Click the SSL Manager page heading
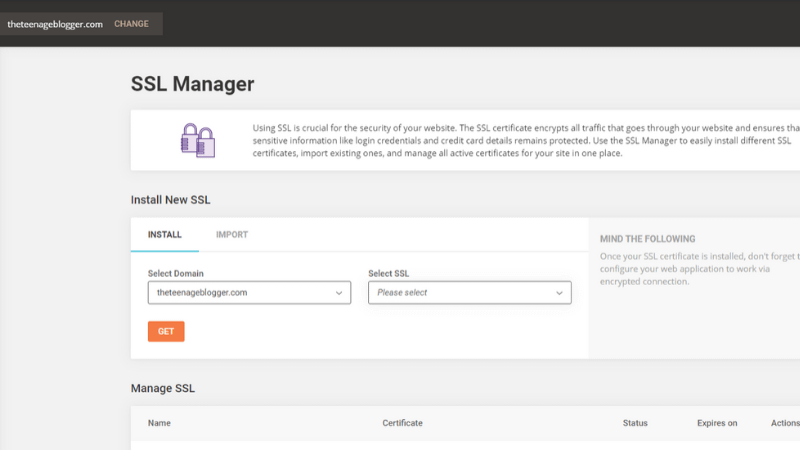 192,84
